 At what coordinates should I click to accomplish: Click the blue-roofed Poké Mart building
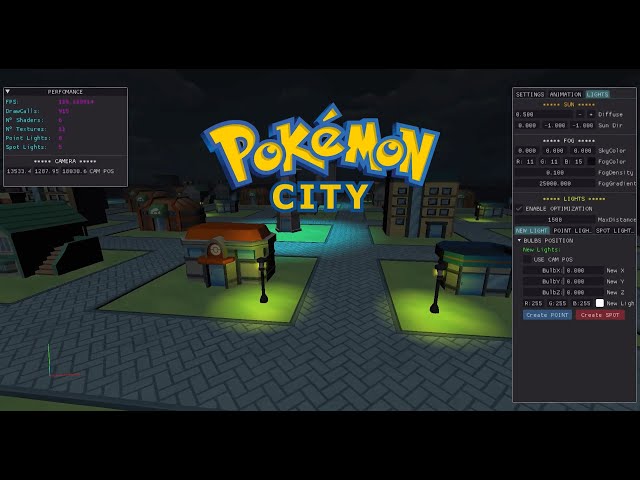click(473, 267)
